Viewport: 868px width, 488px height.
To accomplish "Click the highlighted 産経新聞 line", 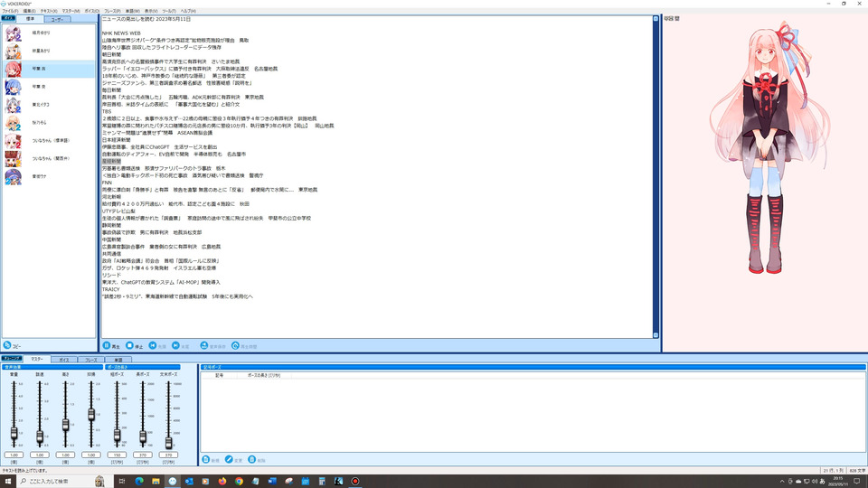I will pyautogui.click(x=111, y=161).
